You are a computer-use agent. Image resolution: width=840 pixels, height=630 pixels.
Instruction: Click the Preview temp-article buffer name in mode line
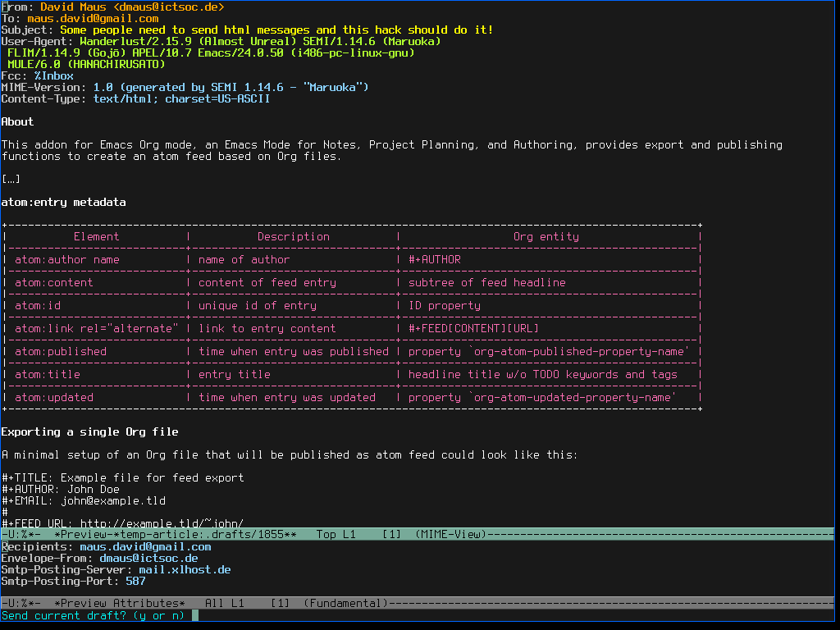pos(176,534)
